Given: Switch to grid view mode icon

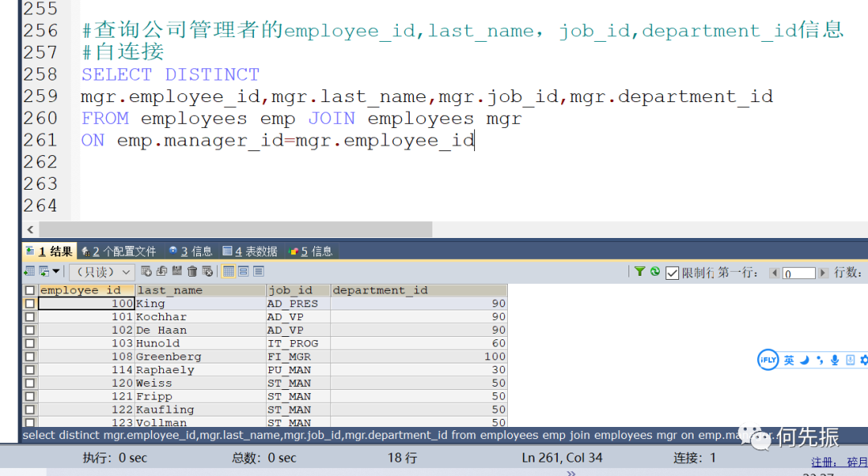Looking at the screenshot, I should coord(228,271).
